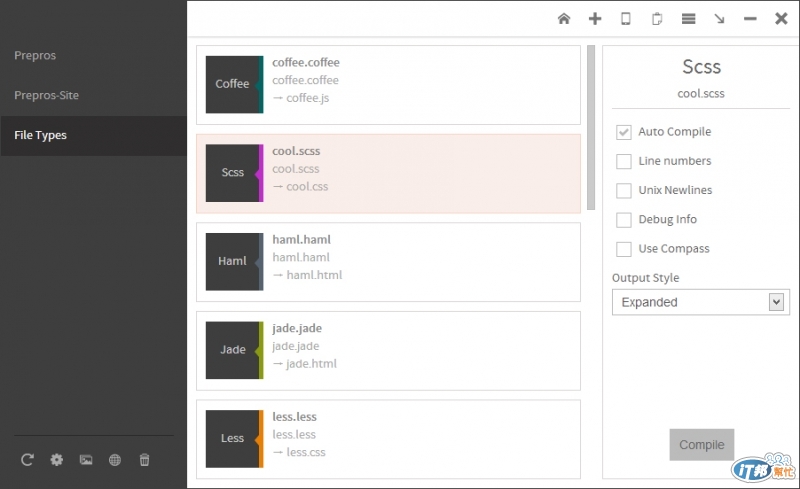Select the coffee.coffee file title
The height and width of the screenshot is (489, 800).
pyautogui.click(x=306, y=62)
